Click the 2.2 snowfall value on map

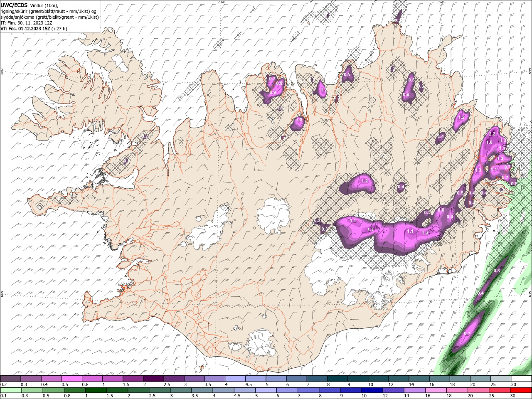[x=492, y=134]
